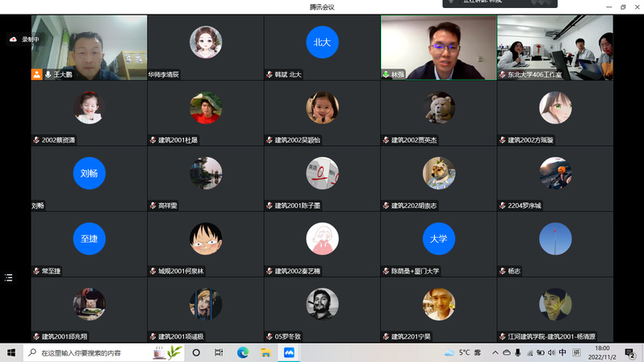Open File Explorer in the taskbar

click(265, 352)
